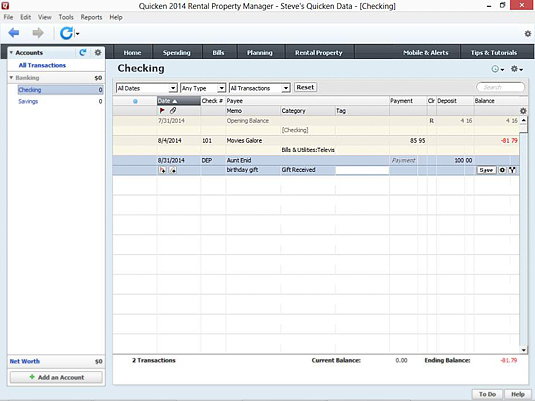Image resolution: width=535 pixels, height=401 pixels.
Task: Open the All Transactions filter dropdown
Action: click(x=259, y=88)
